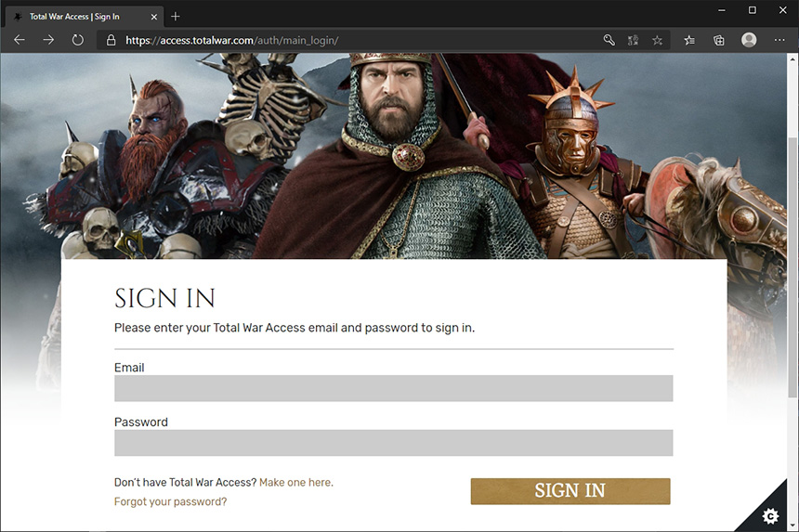
Task: Click the page vertical scrollbar thumb
Action: tap(792, 267)
